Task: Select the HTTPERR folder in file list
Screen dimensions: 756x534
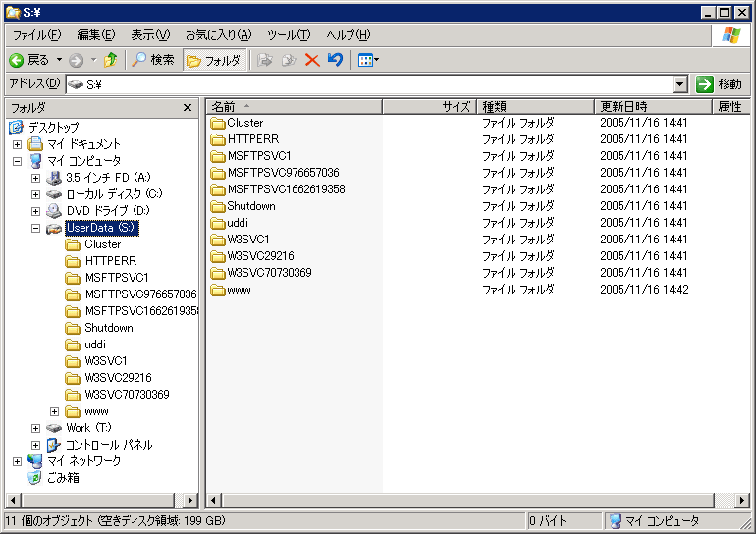Action: tap(252, 139)
